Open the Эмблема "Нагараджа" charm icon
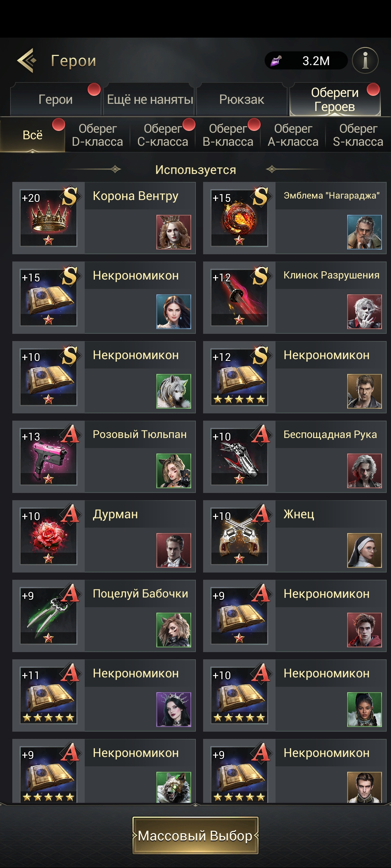The height and width of the screenshot is (868, 391). coord(239,218)
